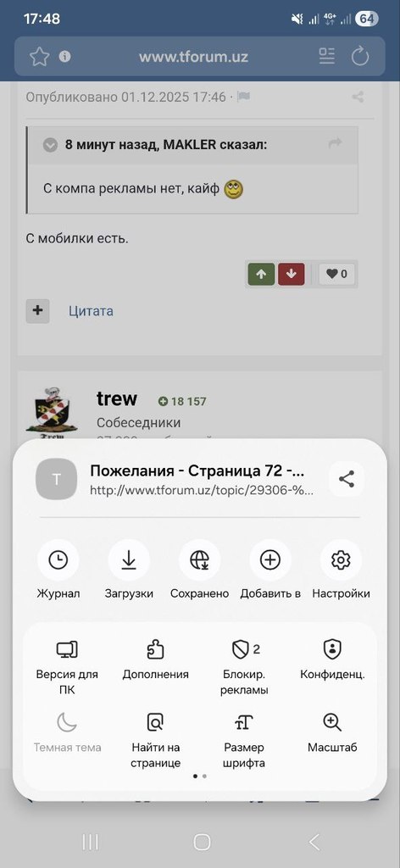
Task: Open Настройки gear icon
Action: pos(341,561)
